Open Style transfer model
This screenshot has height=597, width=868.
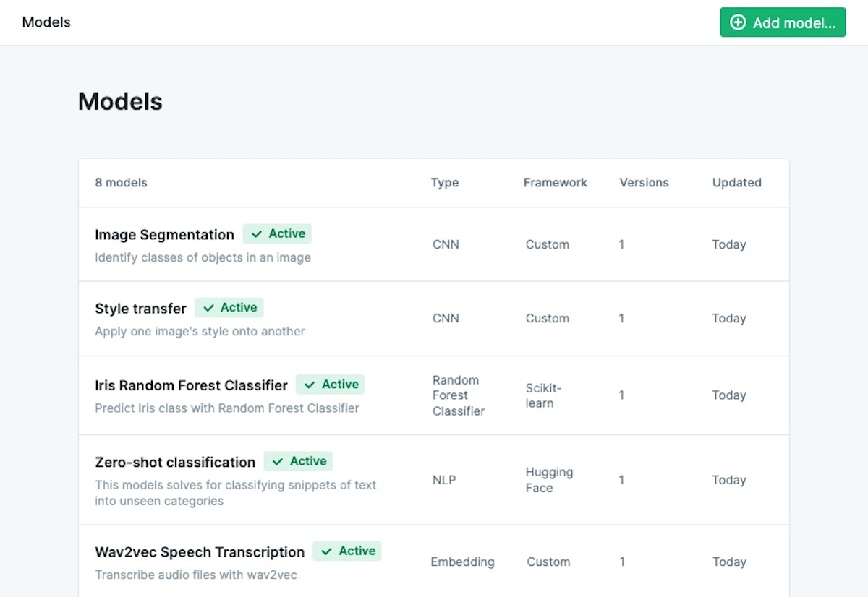(140, 309)
